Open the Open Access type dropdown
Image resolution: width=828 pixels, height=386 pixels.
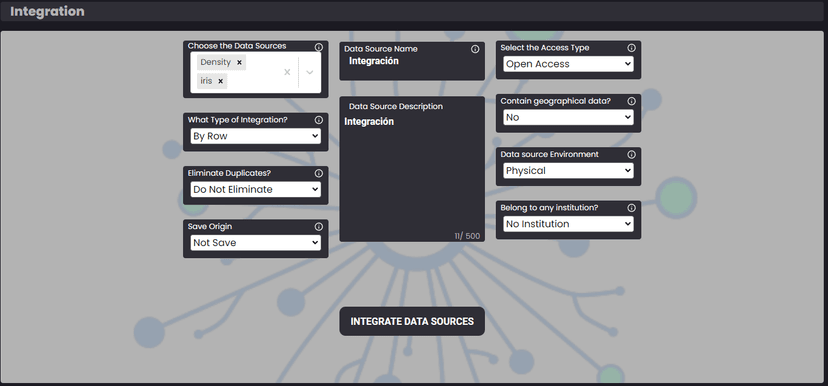point(568,64)
